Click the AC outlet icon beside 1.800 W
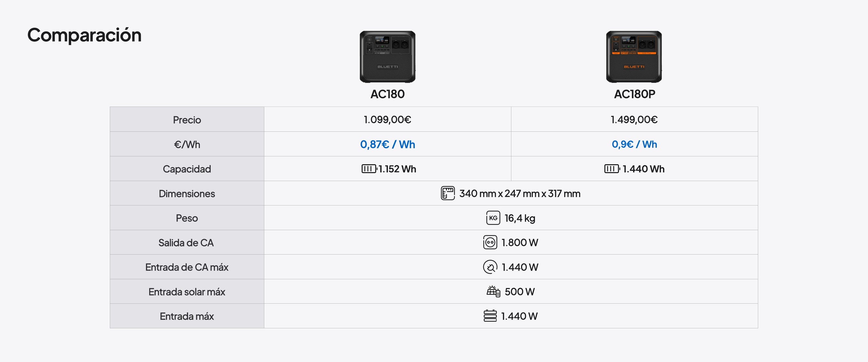 (x=490, y=242)
